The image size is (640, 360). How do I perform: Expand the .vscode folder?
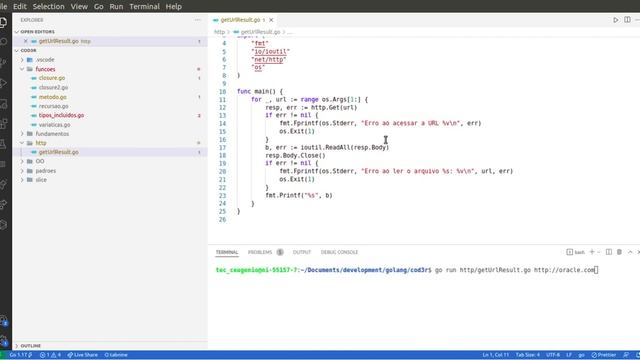point(45,60)
